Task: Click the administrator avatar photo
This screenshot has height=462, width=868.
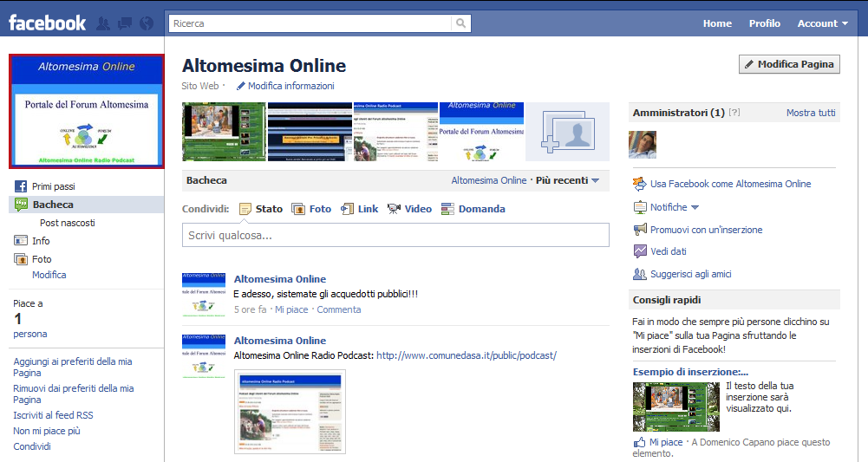Action: point(643,145)
